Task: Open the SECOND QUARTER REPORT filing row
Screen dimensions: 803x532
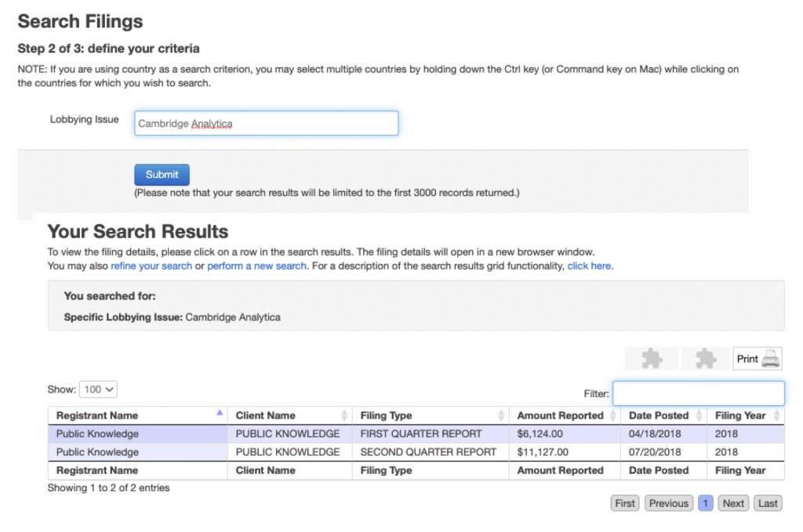Action: click(x=416, y=452)
